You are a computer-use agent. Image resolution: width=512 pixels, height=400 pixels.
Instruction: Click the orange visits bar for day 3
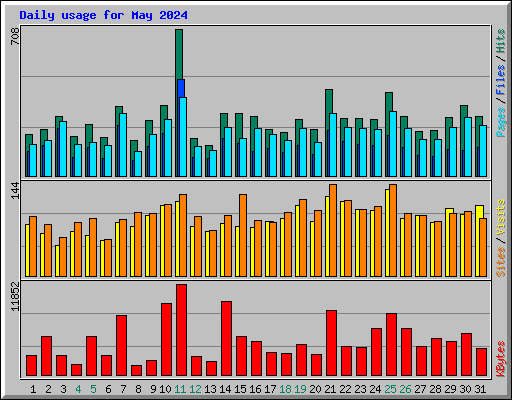63,257
